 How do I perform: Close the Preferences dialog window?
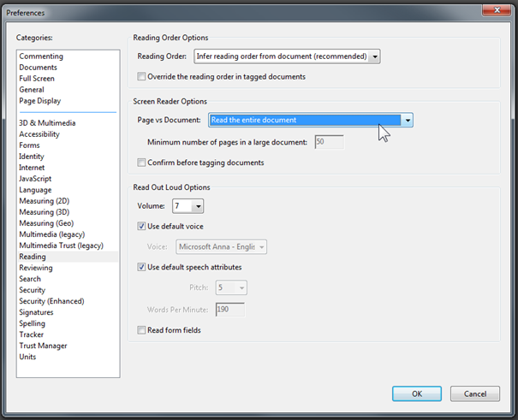coord(493,10)
